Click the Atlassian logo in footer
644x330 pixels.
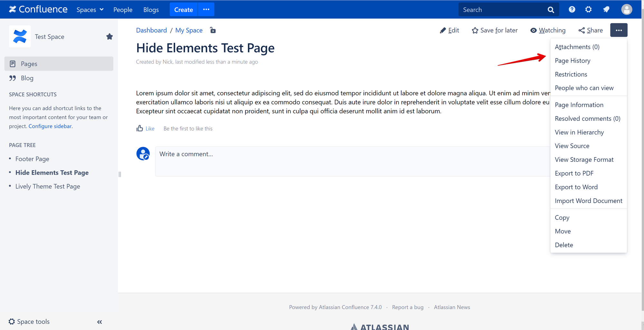380,327
